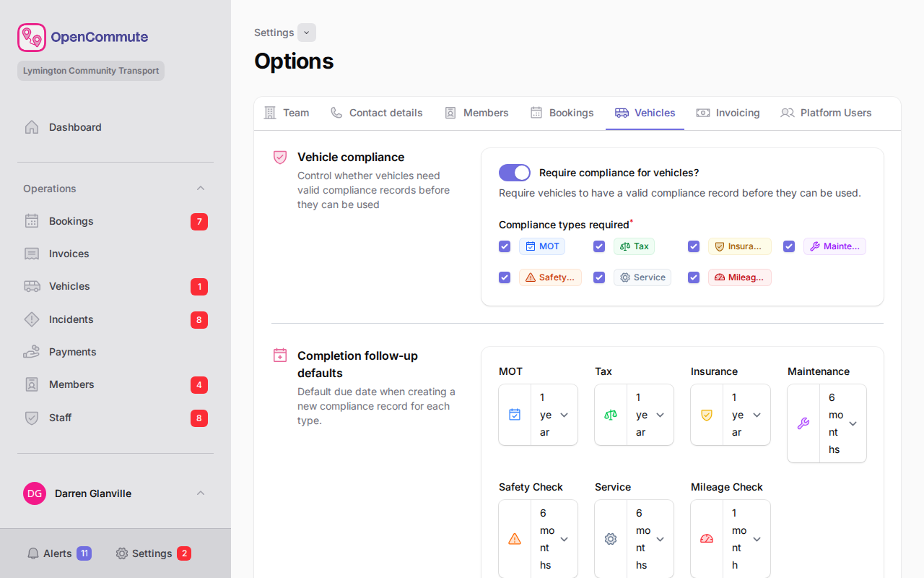
Task: Open Alerts in the footer bar
Action: click(x=59, y=553)
